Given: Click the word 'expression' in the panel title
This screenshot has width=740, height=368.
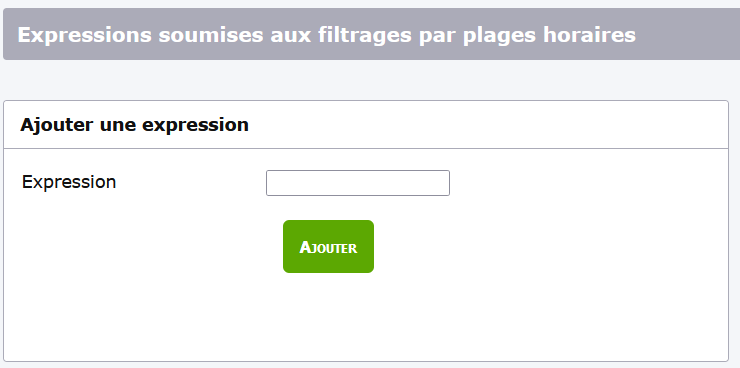Looking at the screenshot, I should point(195,126).
